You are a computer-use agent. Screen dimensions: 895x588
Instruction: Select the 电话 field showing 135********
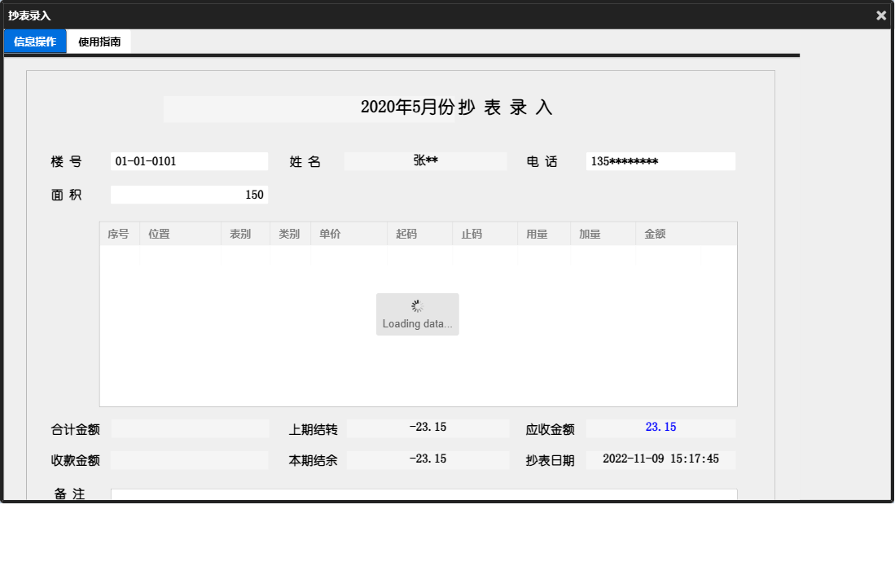coord(660,160)
